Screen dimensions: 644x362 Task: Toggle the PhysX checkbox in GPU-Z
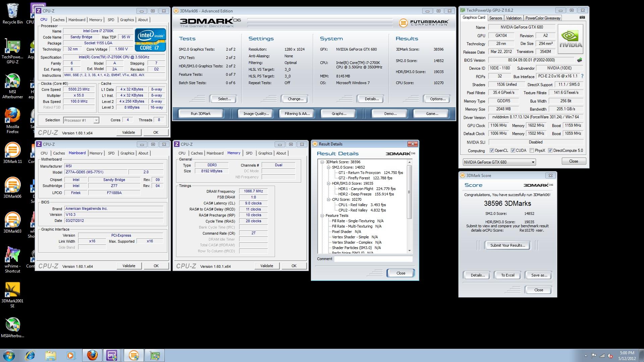pyautogui.click(x=532, y=150)
